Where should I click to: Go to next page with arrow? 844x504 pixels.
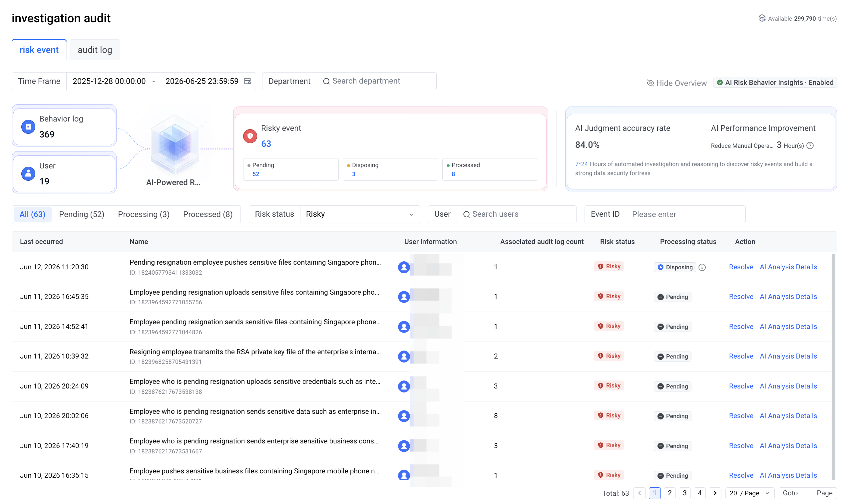tap(715, 493)
